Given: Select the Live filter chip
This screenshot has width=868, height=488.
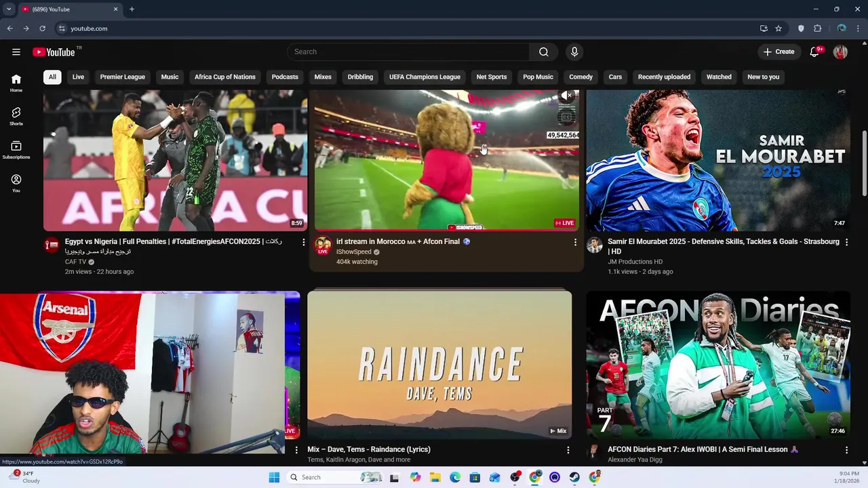Looking at the screenshot, I should tap(78, 77).
